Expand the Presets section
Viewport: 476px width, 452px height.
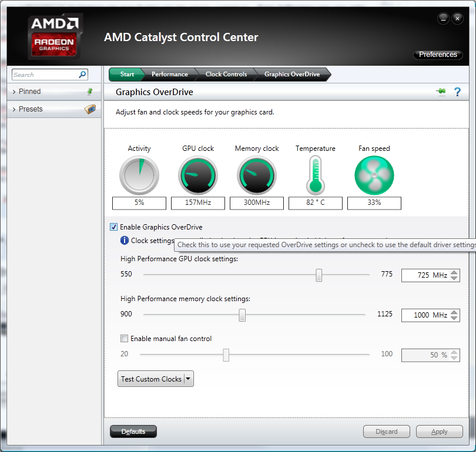(x=14, y=109)
